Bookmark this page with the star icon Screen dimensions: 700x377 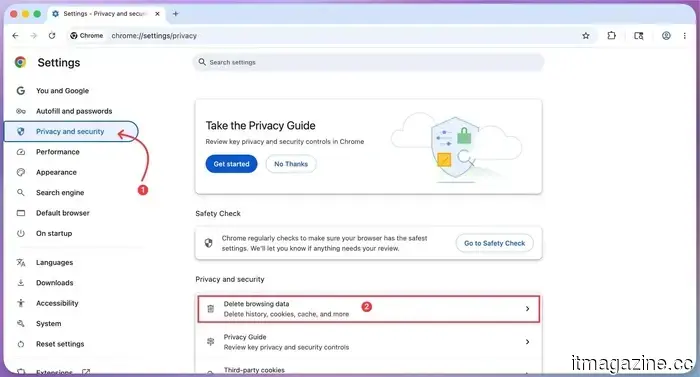[586, 36]
